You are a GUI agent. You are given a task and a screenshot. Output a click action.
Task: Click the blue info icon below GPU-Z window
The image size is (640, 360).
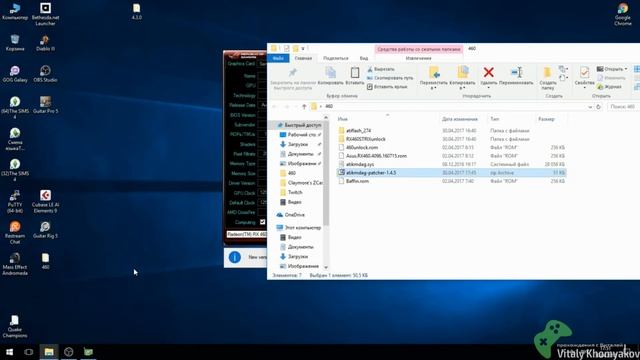coord(235,257)
